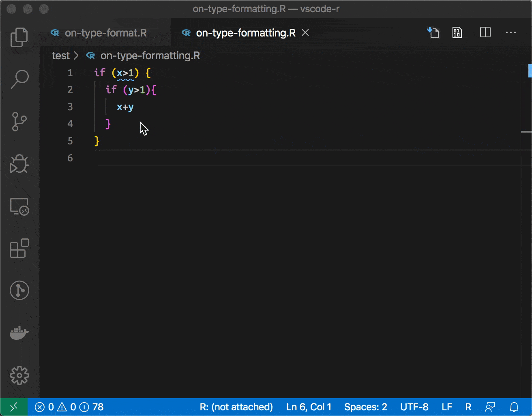Click the R: (not attached) status item
This screenshot has width=532, height=416.
(236, 407)
